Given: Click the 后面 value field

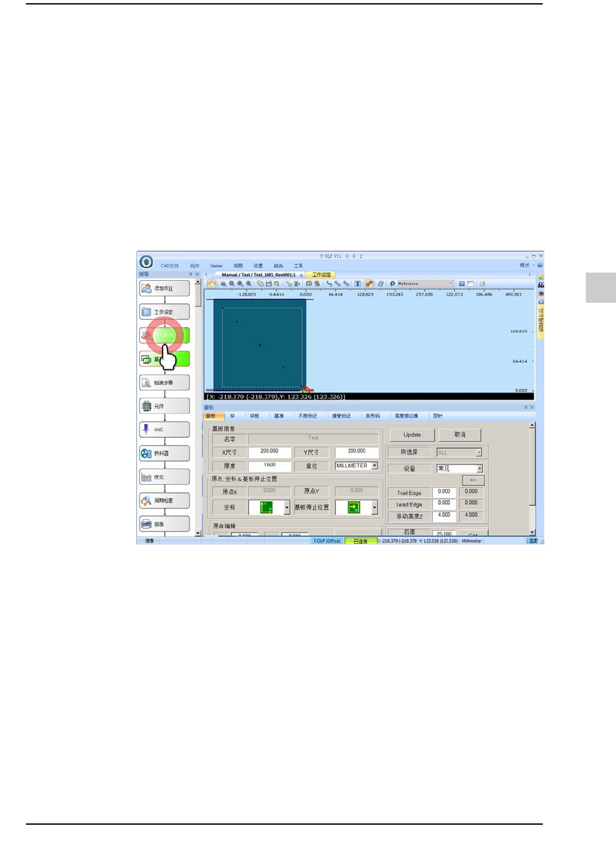Looking at the screenshot, I should tap(444, 533).
